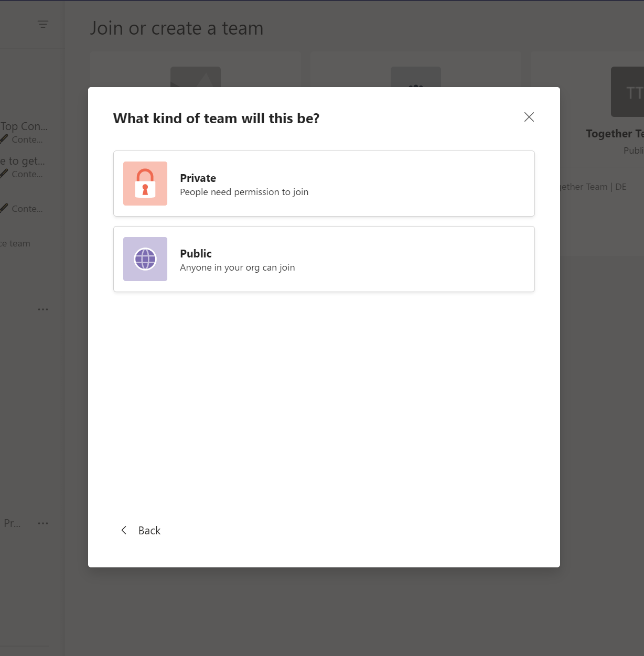Viewport: 644px width, 656px height.
Task: Click the draft pencil icon beside 'Top Con...'
Action: (x=5, y=139)
